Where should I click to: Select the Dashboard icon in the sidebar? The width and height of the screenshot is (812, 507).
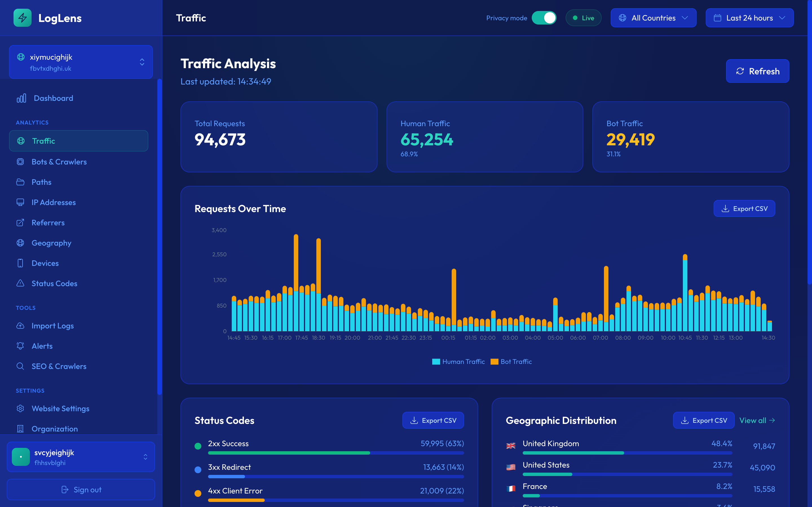click(21, 98)
